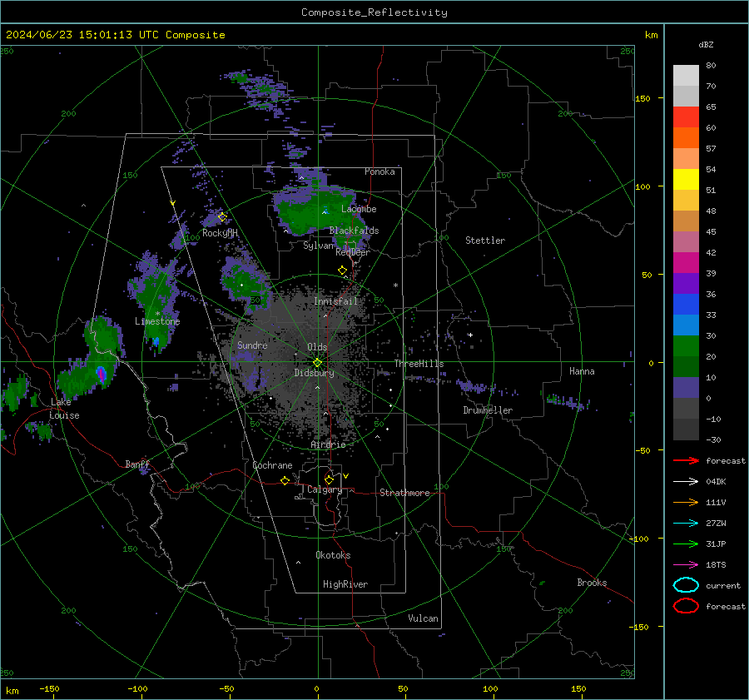Click the RockyMH label
The width and height of the screenshot is (749, 700).
(220, 233)
